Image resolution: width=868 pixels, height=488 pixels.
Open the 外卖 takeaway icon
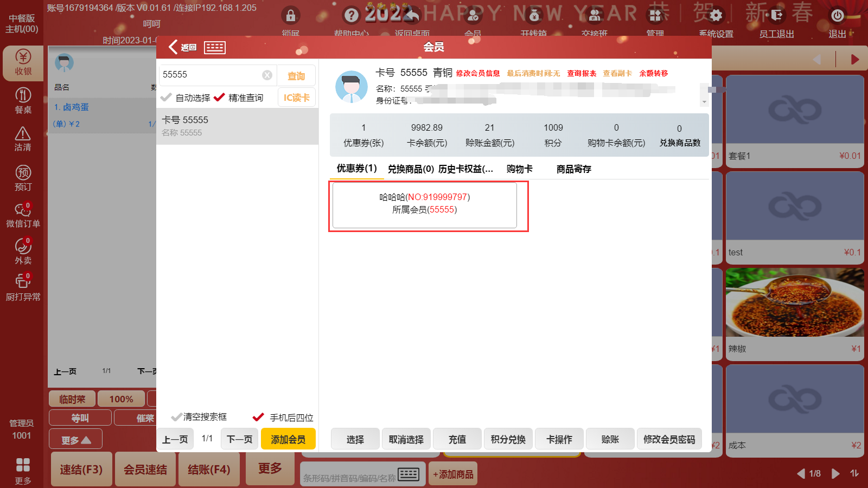pos(23,252)
